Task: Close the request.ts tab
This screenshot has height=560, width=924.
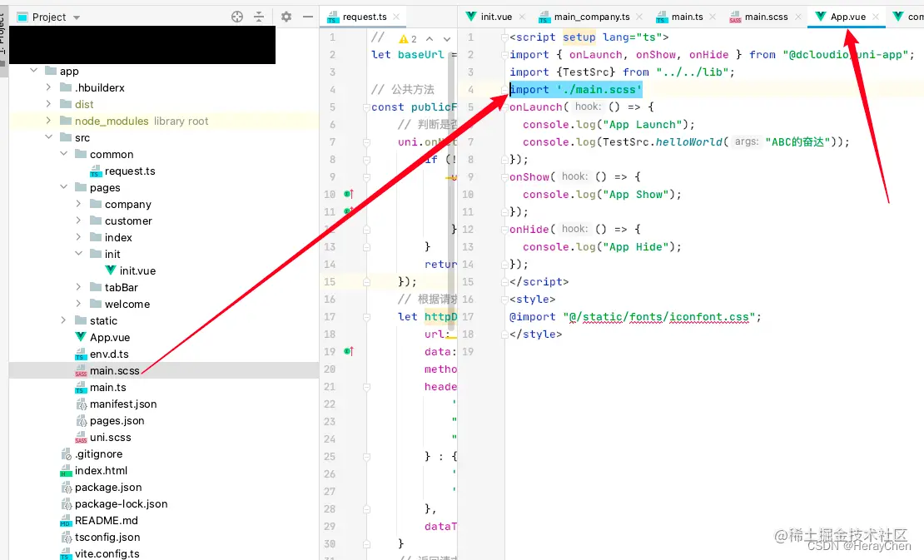Action: (x=396, y=17)
